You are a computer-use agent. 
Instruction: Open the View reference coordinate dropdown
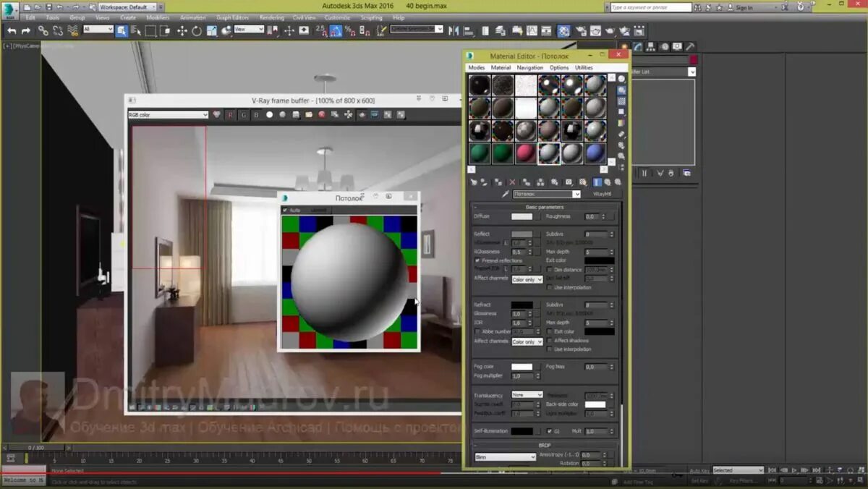250,30
